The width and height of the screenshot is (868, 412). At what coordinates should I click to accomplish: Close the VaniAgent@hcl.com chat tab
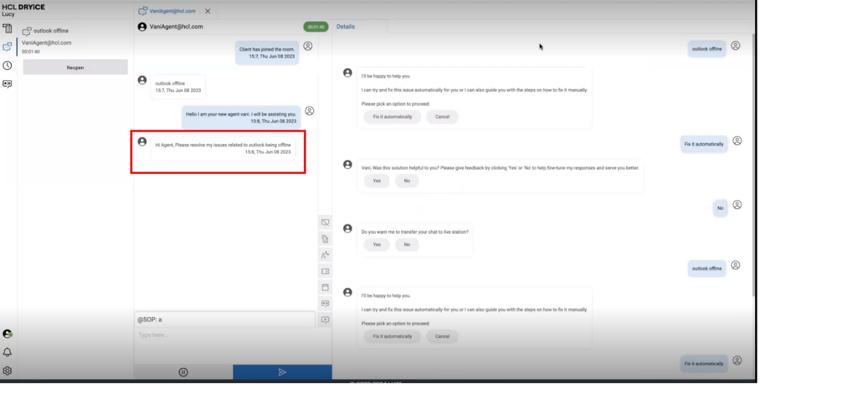[x=207, y=11]
